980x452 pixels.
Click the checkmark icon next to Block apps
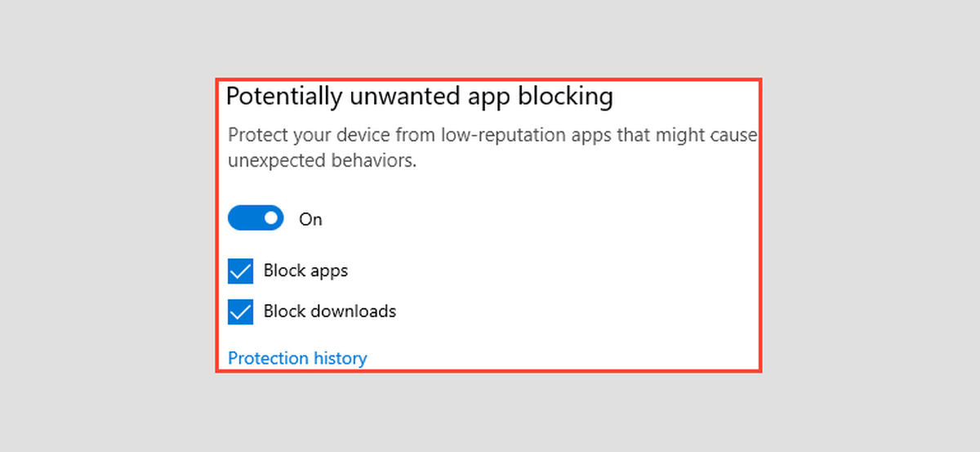(240, 271)
